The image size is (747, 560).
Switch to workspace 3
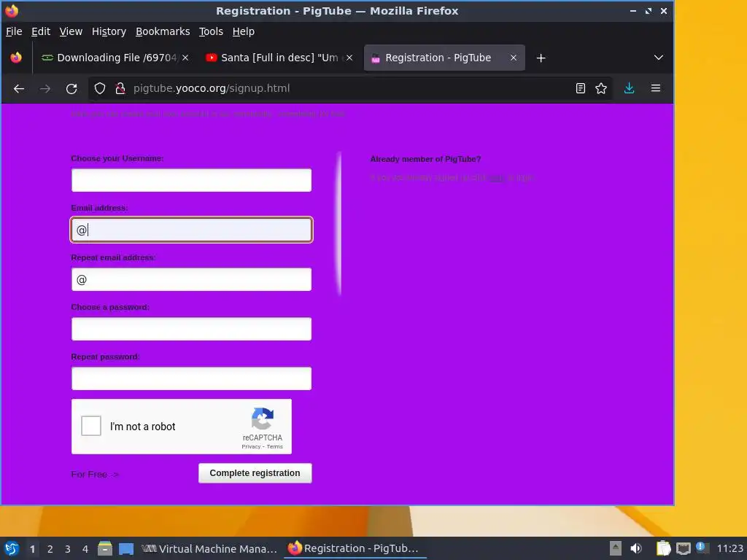68,549
